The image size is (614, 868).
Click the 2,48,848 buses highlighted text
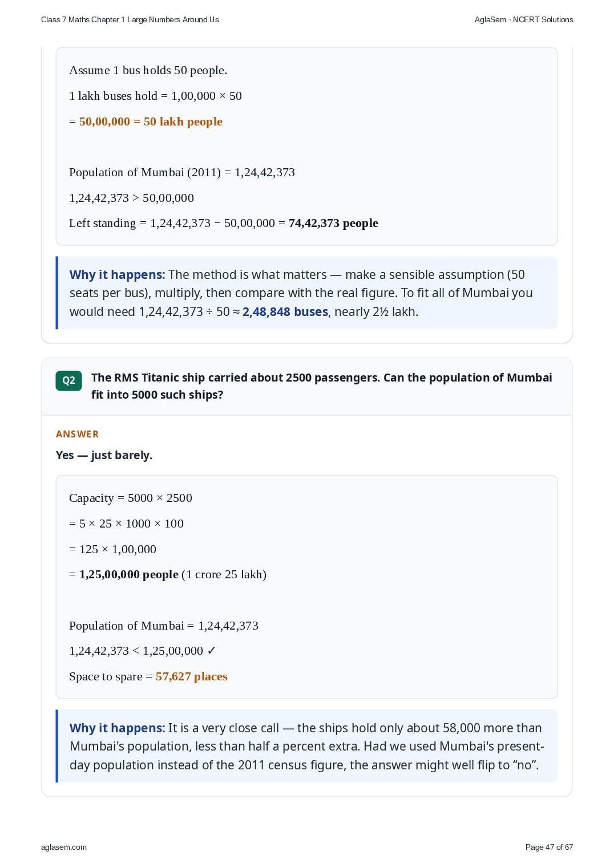coord(285,311)
